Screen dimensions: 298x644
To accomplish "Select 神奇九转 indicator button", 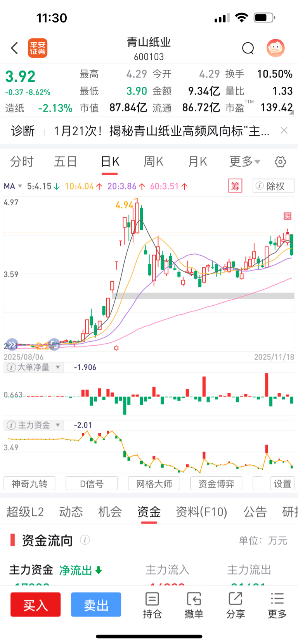I will pyautogui.click(x=29, y=484).
